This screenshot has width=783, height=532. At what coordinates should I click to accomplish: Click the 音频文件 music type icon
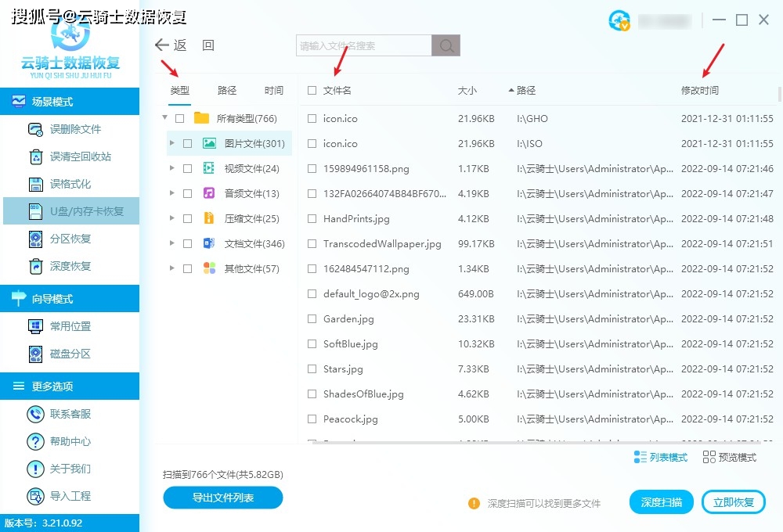[x=209, y=193]
